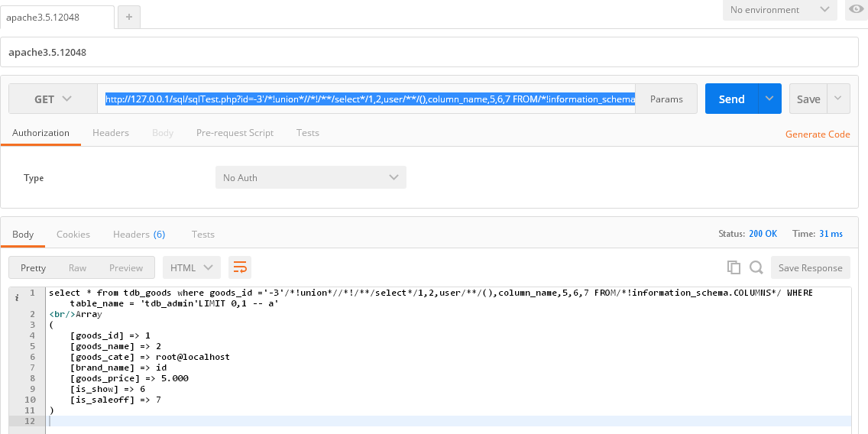
Task: Click the goods_price => 5.000 line
Action: [x=130, y=378]
